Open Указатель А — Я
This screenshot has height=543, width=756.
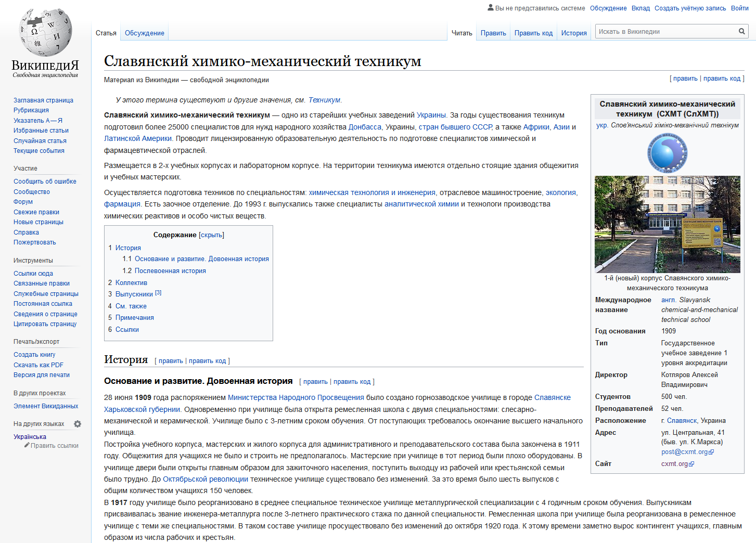(x=38, y=121)
